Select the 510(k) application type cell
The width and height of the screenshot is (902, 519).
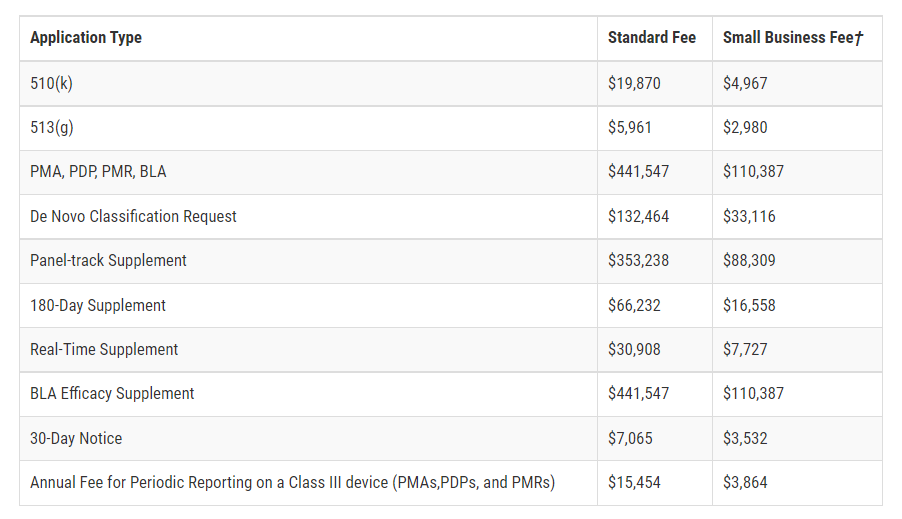click(x=51, y=83)
